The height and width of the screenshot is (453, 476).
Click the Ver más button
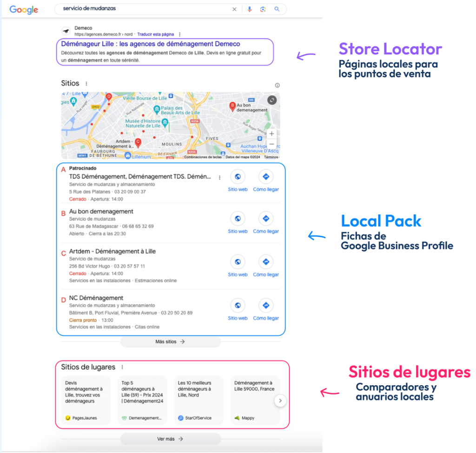pos(170,439)
